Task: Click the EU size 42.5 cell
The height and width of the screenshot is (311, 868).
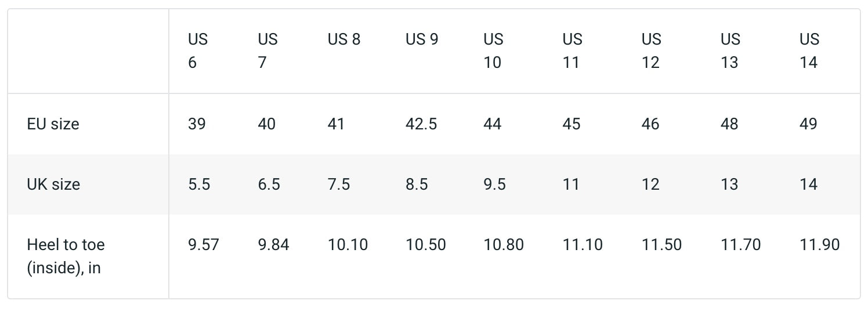Action: pos(421,124)
